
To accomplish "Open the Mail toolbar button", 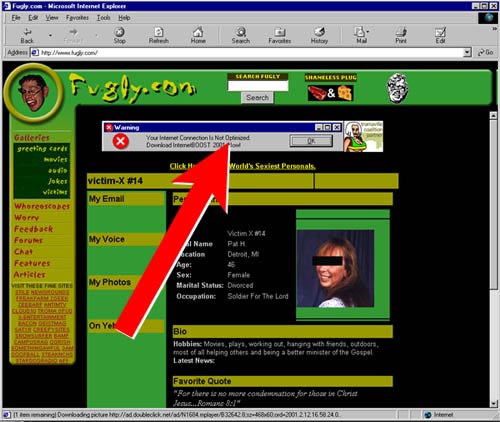I will coord(361,36).
